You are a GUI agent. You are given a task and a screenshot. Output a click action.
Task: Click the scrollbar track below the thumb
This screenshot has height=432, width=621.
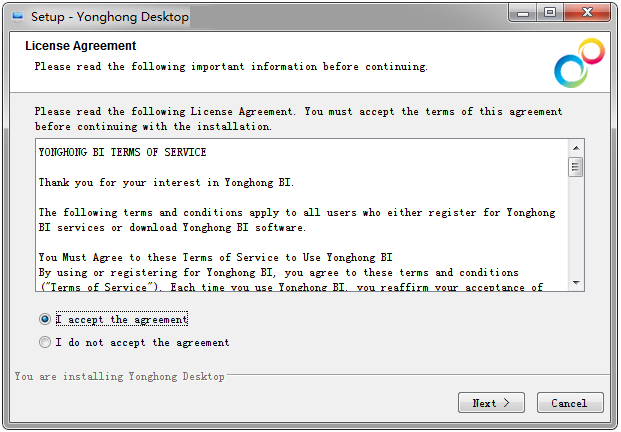tap(576, 230)
